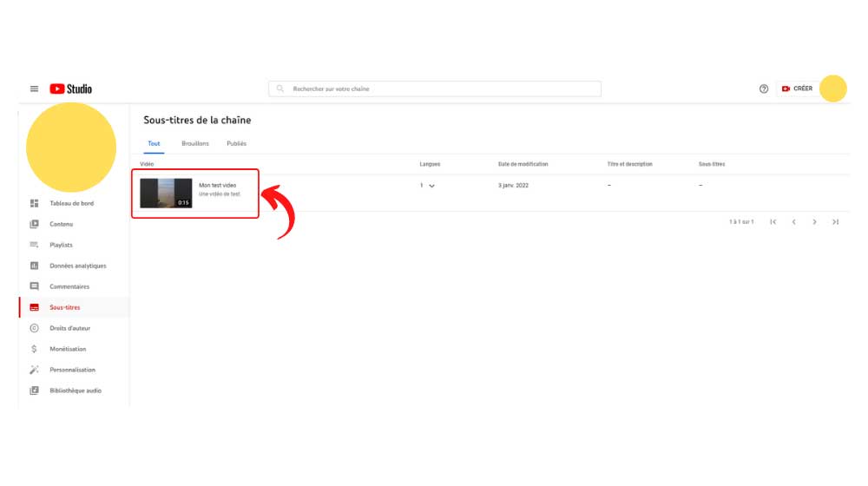The image size is (868, 486).
Task: Open Personnalisation magic wand icon
Action: pos(35,370)
